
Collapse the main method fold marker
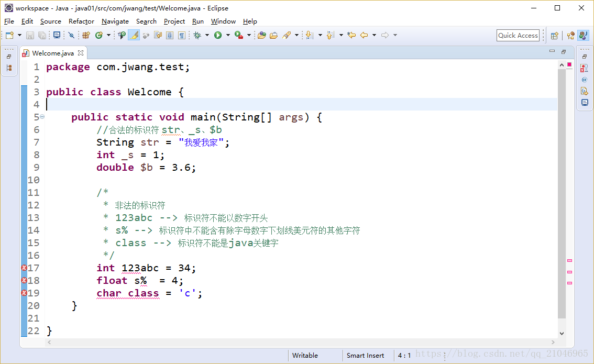pos(42,117)
